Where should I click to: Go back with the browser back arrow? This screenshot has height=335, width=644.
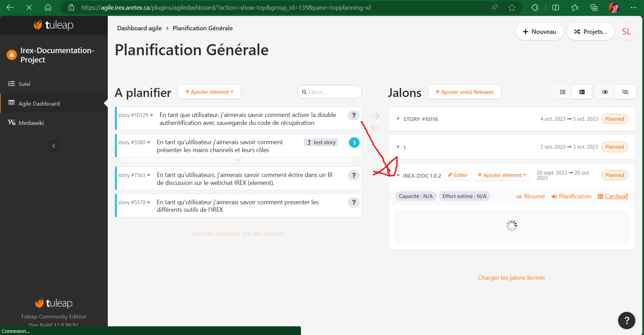pyautogui.click(x=10, y=8)
